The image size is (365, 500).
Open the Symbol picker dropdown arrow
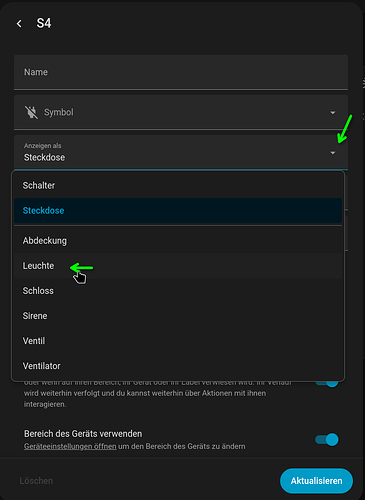tap(332, 113)
